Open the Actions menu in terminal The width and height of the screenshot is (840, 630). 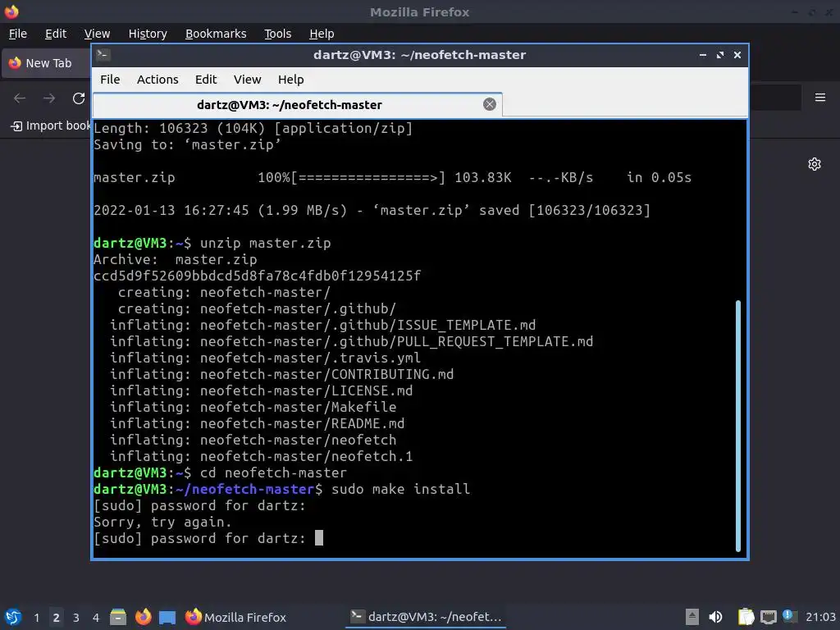point(157,80)
